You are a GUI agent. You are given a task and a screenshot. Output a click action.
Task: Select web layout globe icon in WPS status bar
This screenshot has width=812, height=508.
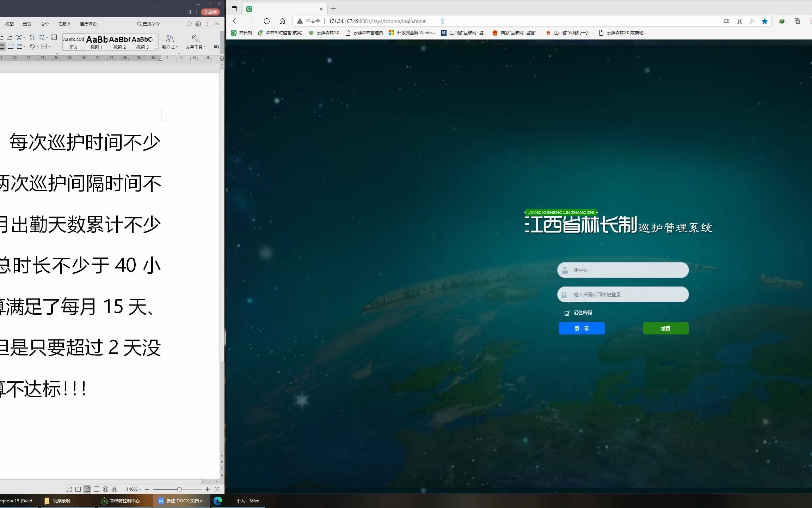(x=106, y=489)
